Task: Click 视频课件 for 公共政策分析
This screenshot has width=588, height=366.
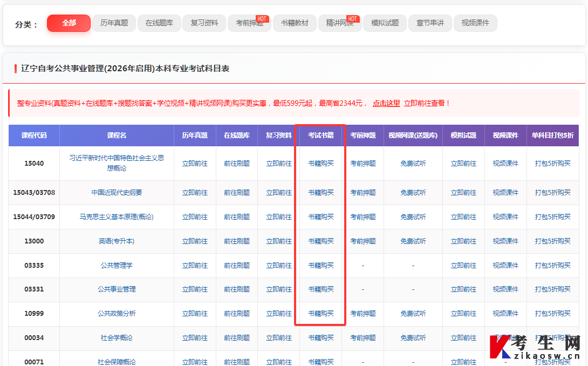Action: point(505,314)
